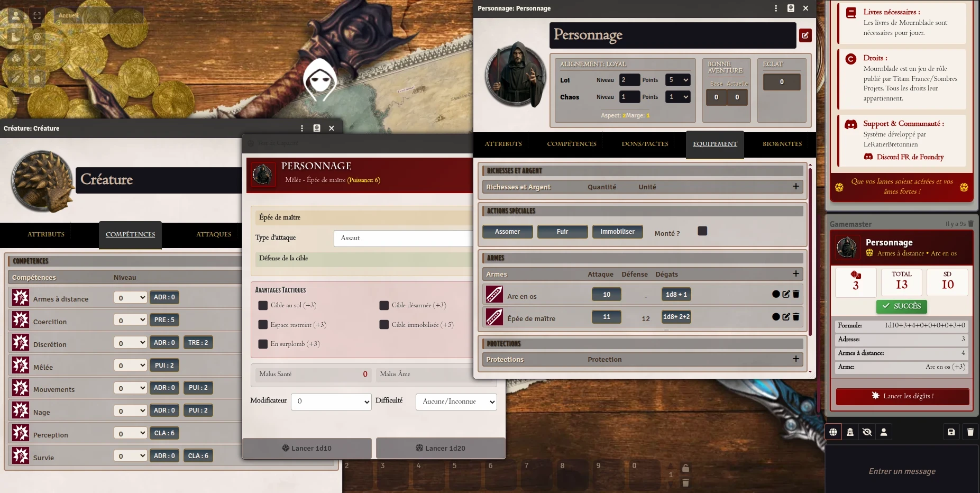The height and width of the screenshot is (493, 980).
Task: Edit the Épée de maître weapon
Action: tap(786, 317)
